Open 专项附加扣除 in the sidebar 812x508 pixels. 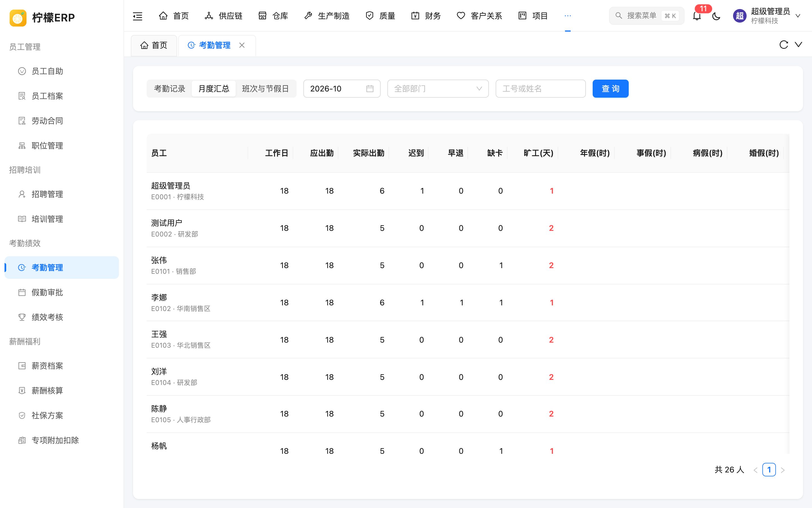pyautogui.click(x=62, y=440)
